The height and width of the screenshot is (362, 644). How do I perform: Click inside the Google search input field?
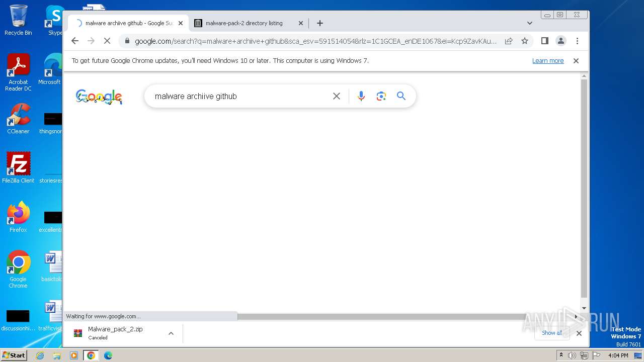[242, 96]
